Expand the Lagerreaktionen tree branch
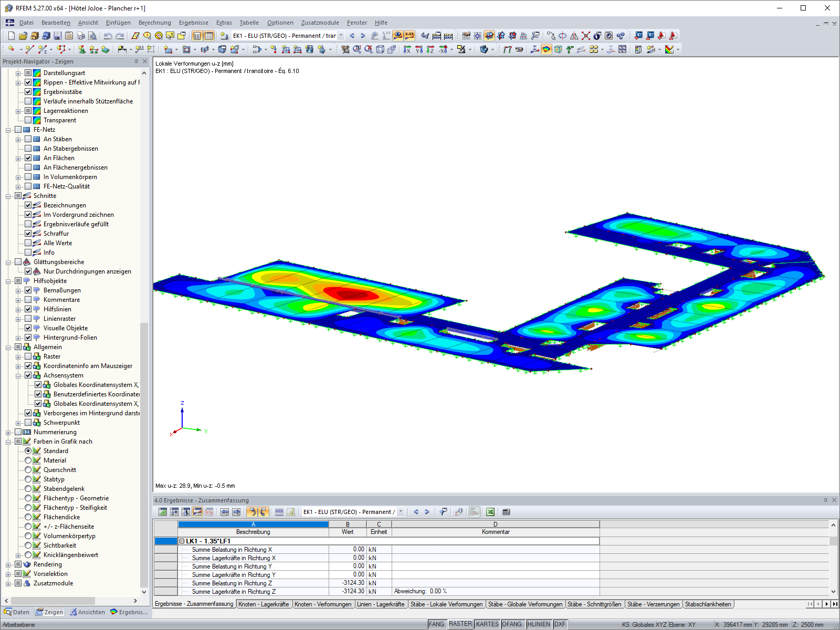840x630 pixels. coord(18,110)
